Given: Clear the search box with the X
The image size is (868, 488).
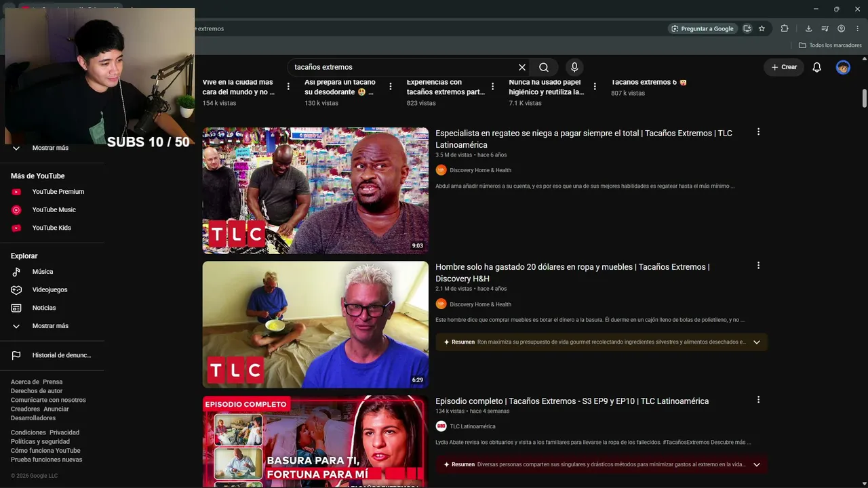Looking at the screenshot, I should pos(522,67).
